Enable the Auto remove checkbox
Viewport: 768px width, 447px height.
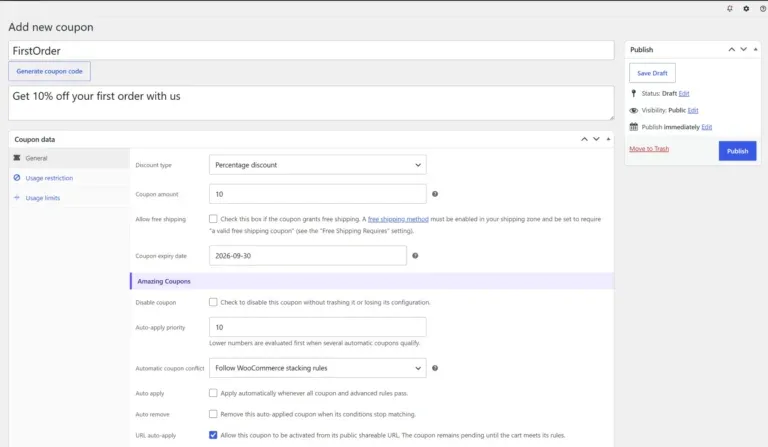click(213, 414)
